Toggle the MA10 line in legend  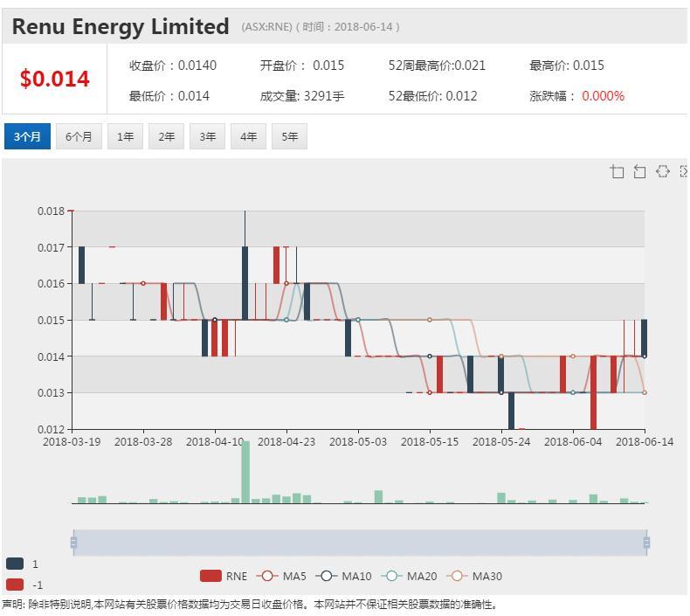(x=343, y=576)
